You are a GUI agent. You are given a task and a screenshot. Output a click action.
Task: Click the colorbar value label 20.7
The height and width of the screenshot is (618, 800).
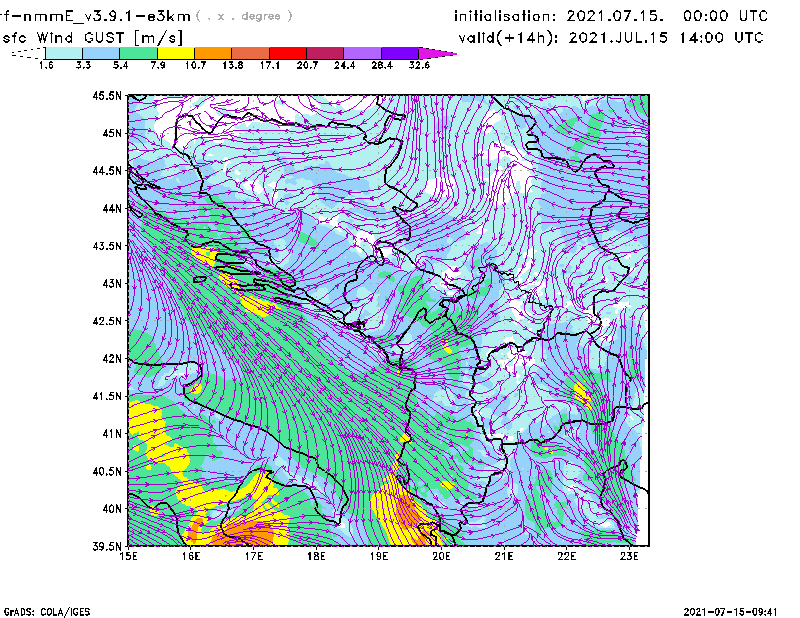pos(307,65)
